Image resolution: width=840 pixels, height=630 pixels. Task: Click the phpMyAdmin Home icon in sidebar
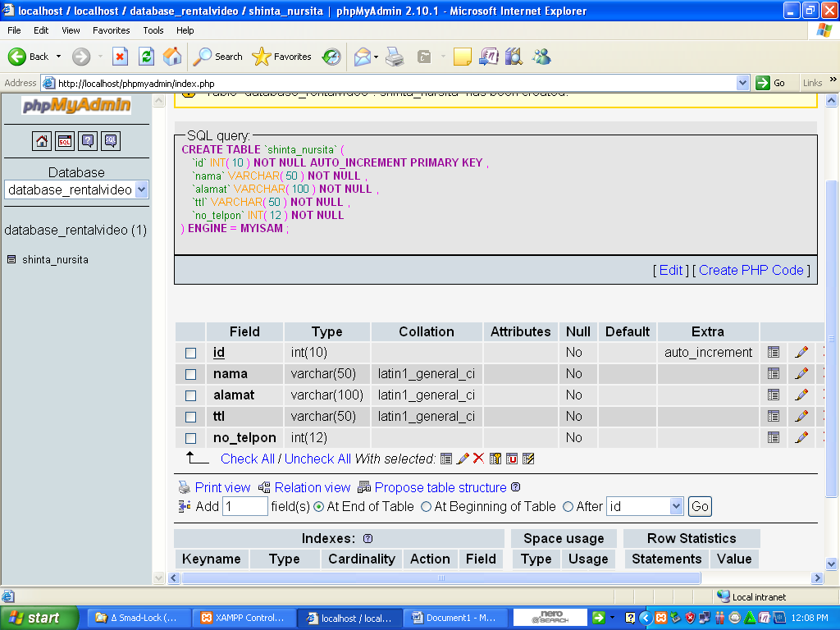42,141
